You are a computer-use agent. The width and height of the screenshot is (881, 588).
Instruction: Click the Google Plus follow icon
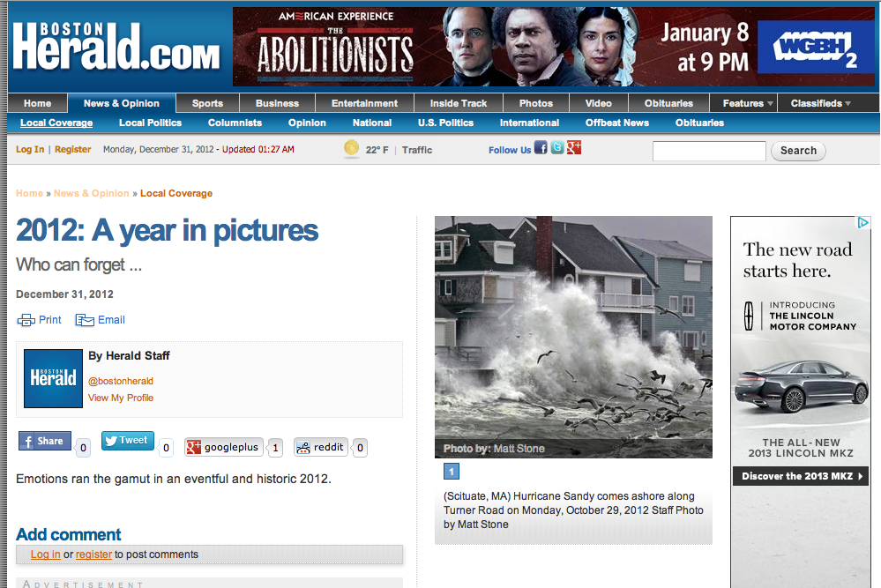tap(574, 148)
